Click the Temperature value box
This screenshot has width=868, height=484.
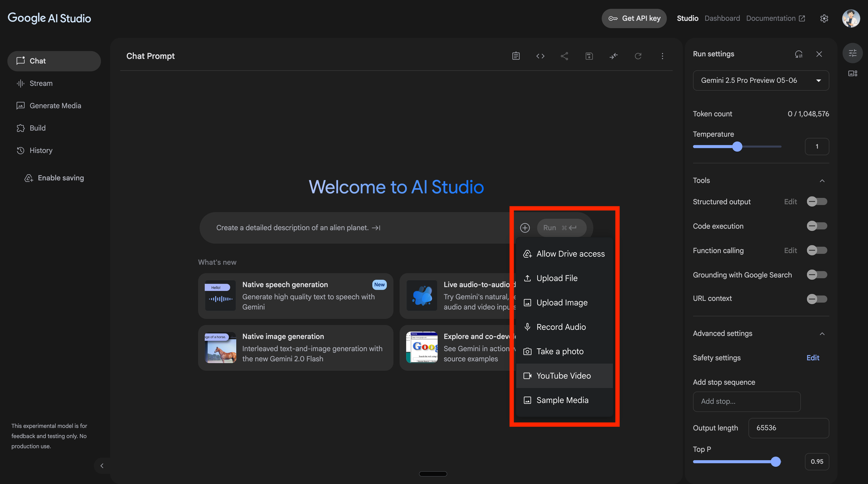pyautogui.click(x=817, y=147)
